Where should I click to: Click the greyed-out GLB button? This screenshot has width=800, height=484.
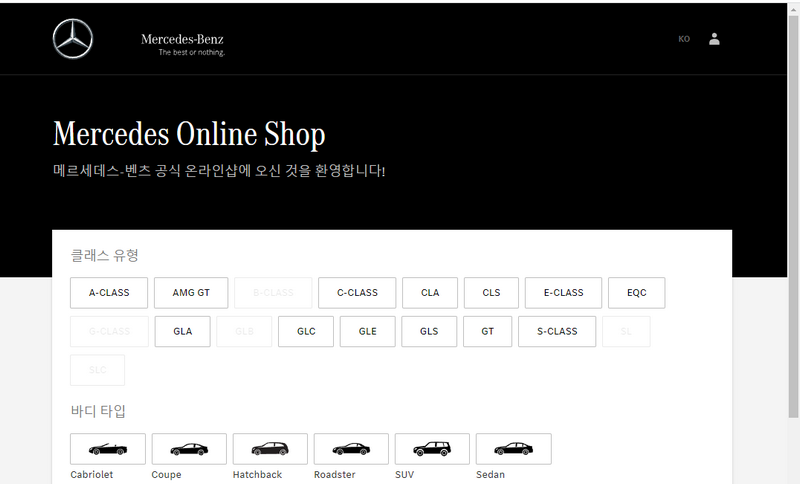pos(244,332)
